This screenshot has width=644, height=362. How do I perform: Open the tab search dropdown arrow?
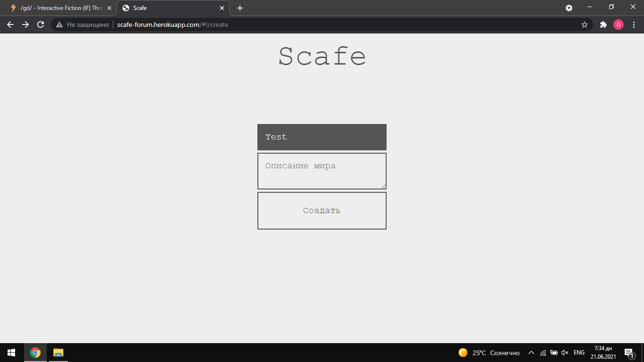569,8
